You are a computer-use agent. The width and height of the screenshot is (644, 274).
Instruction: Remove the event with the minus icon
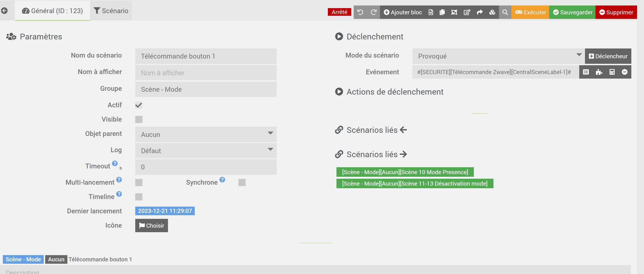(624, 72)
